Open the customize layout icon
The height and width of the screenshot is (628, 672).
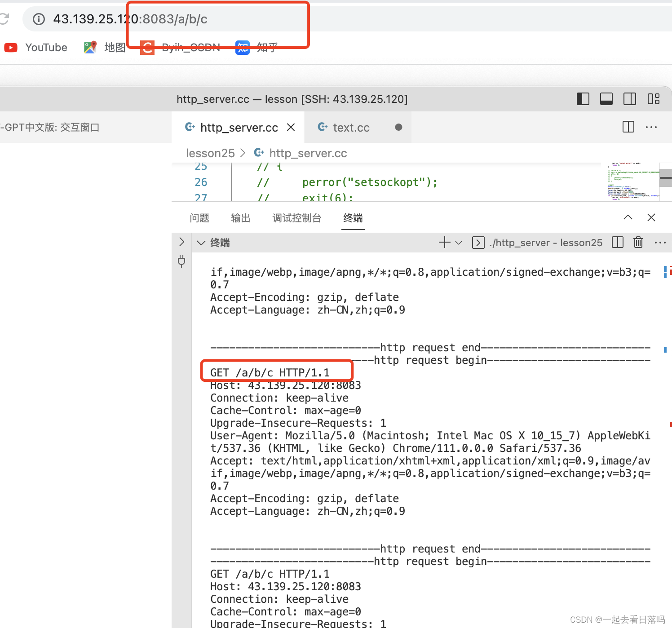654,99
